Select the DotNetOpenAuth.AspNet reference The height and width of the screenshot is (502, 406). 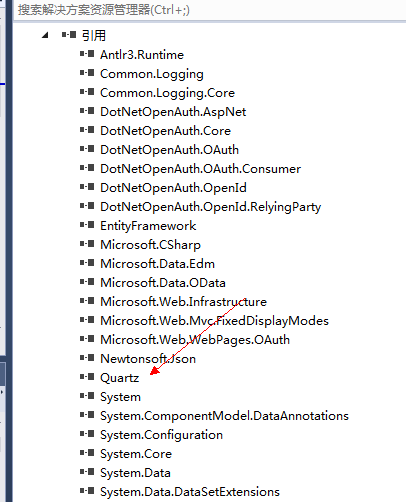[x=173, y=112]
